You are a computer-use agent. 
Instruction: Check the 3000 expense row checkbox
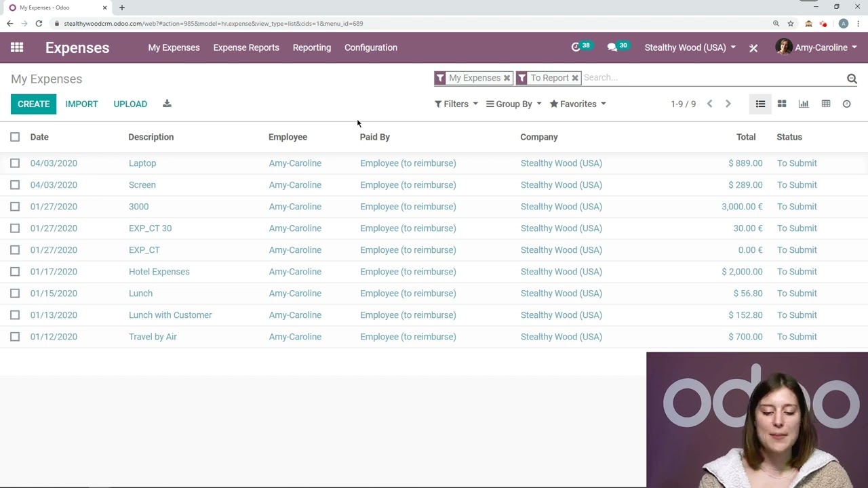pyautogui.click(x=15, y=207)
